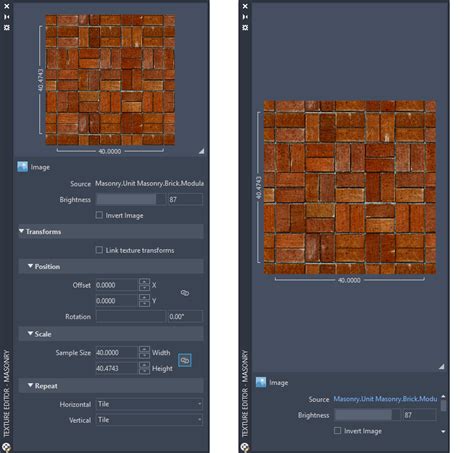The width and height of the screenshot is (474, 453).
Task: Collapse the Repeat section
Action: click(31, 385)
